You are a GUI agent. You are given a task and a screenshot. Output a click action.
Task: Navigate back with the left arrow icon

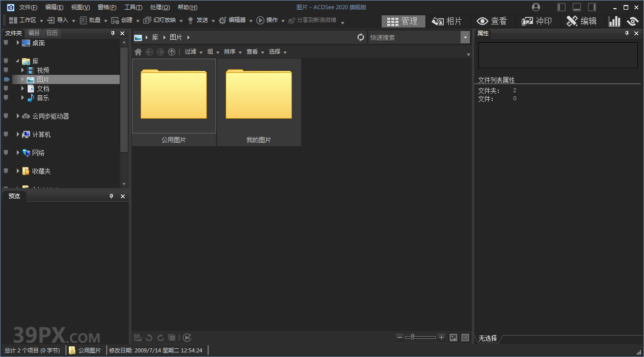point(149,52)
